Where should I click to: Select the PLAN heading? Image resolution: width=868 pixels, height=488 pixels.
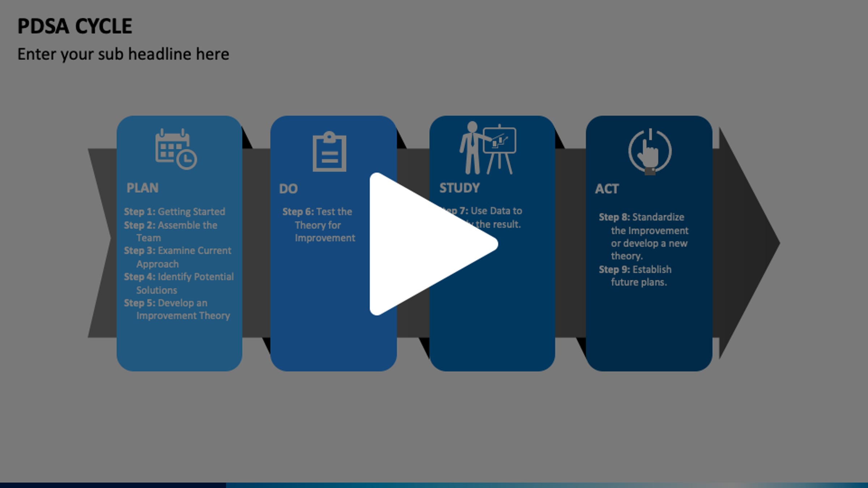(142, 188)
